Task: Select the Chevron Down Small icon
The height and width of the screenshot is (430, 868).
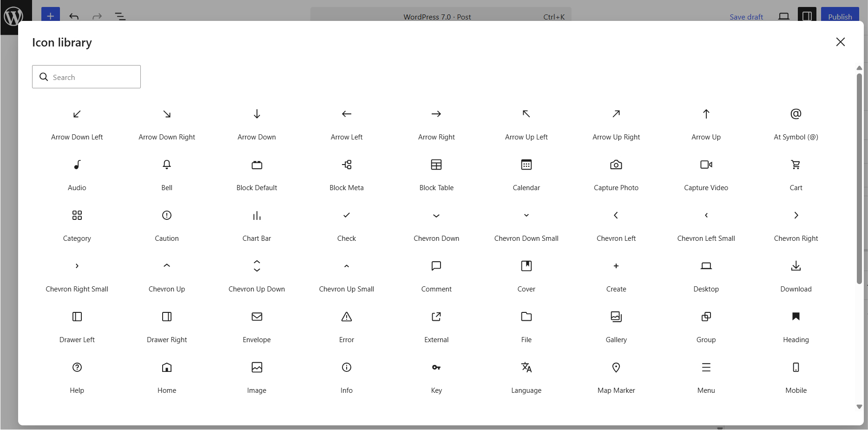Action: click(526, 215)
